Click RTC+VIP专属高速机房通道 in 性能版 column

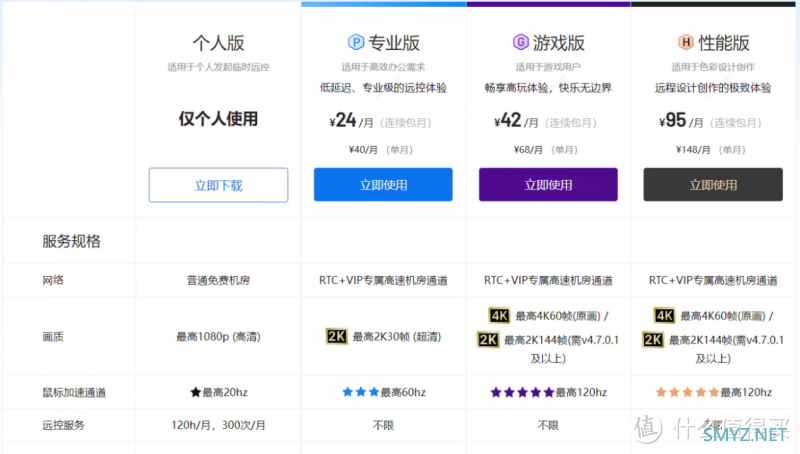pos(713,280)
